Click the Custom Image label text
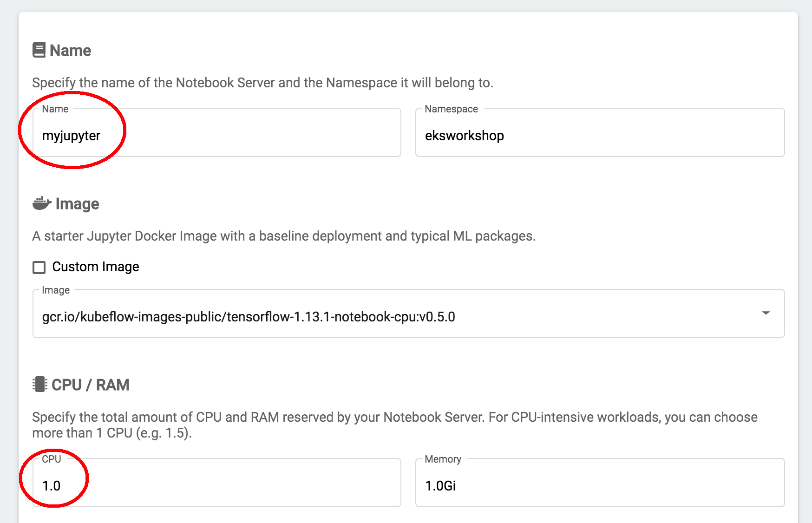 (x=96, y=267)
